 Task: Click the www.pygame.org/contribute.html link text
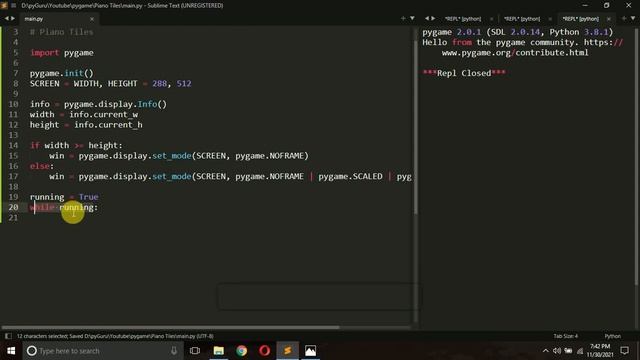coord(515,53)
